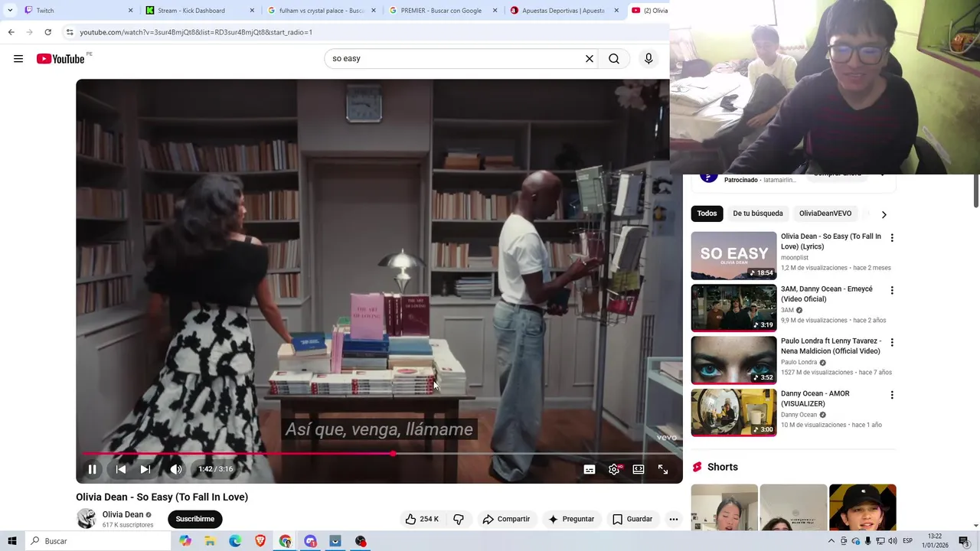The height and width of the screenshot is (551, 980).
Task: Toggle subtitles on the video player
Action: point(590,469)
